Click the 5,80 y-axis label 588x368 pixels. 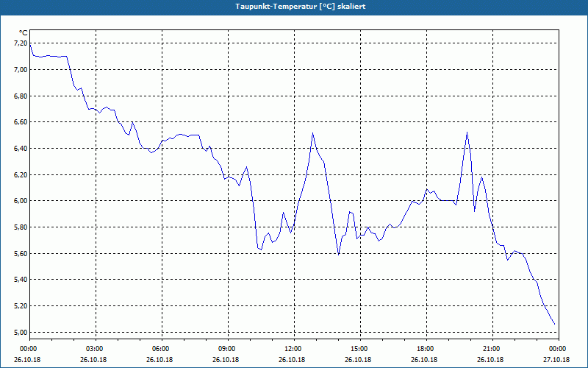tap(21, 227)
